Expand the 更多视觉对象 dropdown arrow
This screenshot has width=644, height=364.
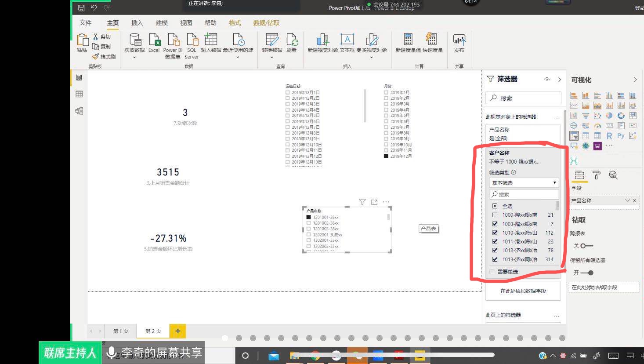click(372, 57)
